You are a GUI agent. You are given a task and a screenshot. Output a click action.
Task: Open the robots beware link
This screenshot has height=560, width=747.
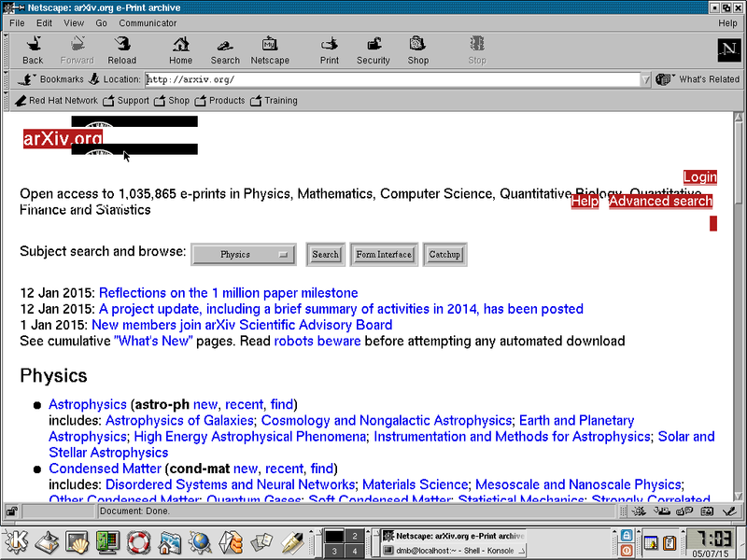click(317, 341)
